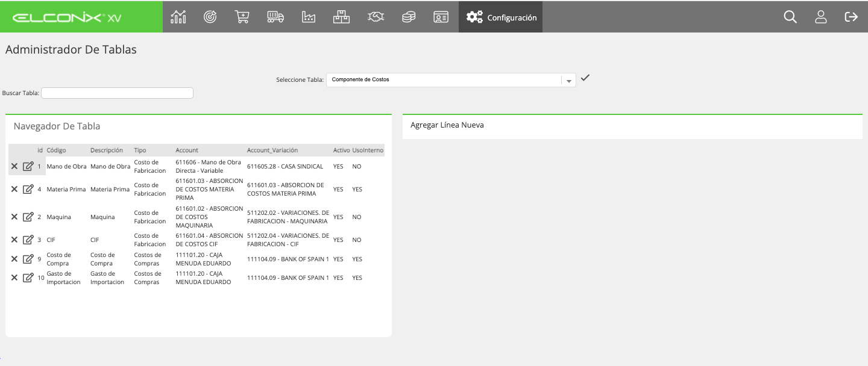
Task: Open the Configuración menu
Action: click(500, 17)
